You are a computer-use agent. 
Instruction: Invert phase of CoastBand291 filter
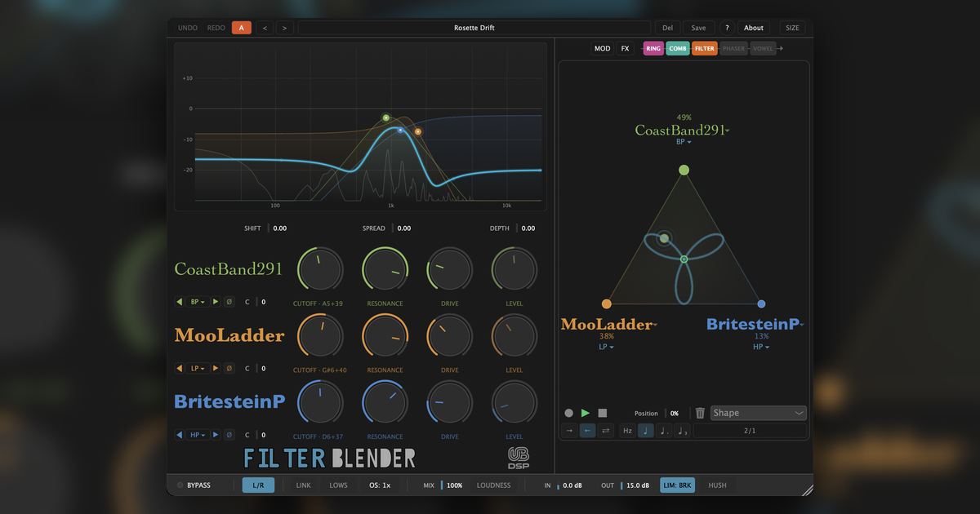(229, 301)
